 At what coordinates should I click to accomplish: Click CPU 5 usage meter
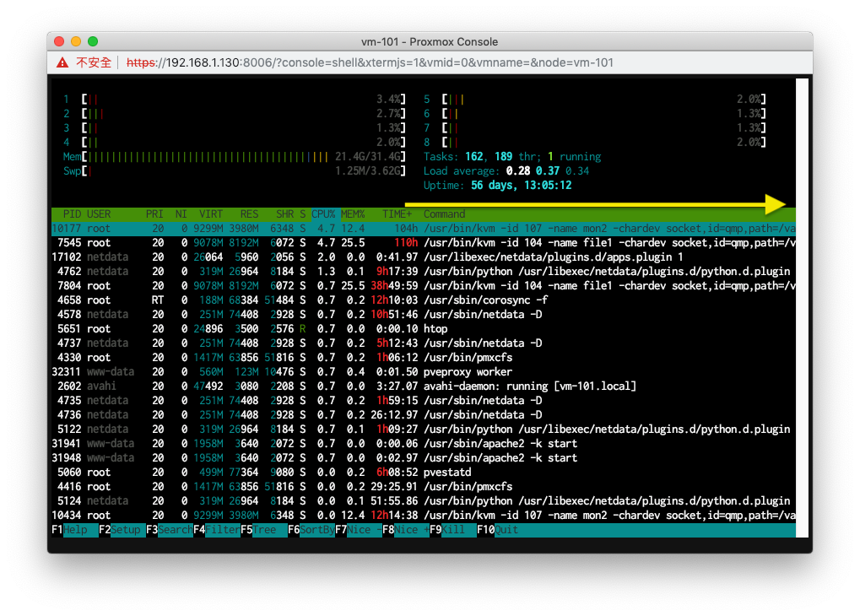click(594, 100)
